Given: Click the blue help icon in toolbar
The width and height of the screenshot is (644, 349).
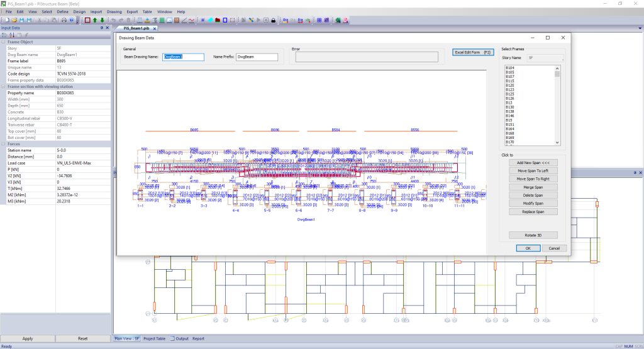Looking at the screenshot, I should tap(72, 20).
